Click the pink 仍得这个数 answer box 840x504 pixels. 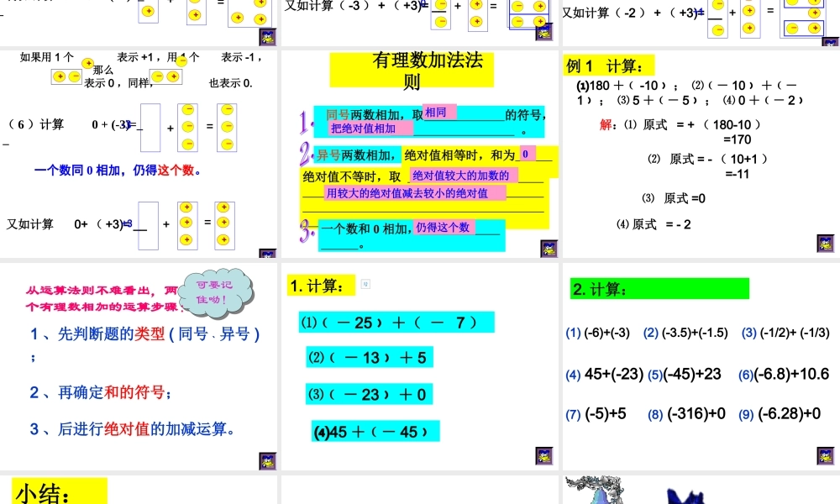(x=444, y=227)
